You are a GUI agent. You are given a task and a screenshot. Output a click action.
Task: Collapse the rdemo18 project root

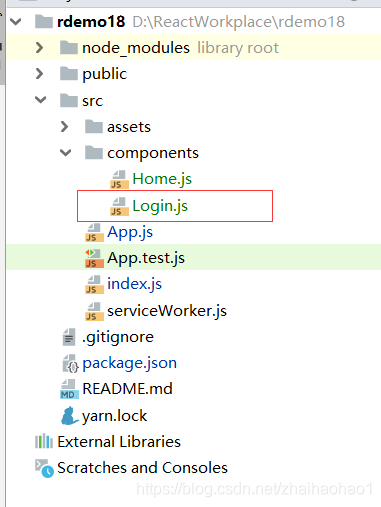click(x=16, y=22)
